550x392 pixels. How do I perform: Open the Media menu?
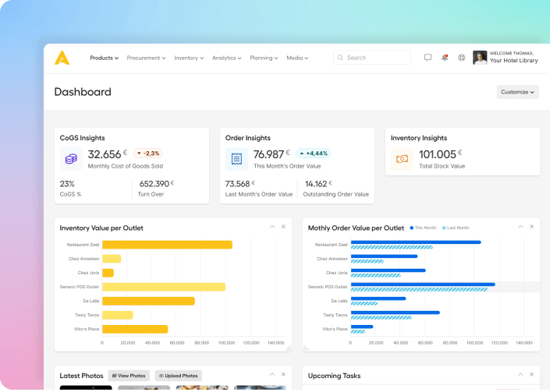(297, 58)
